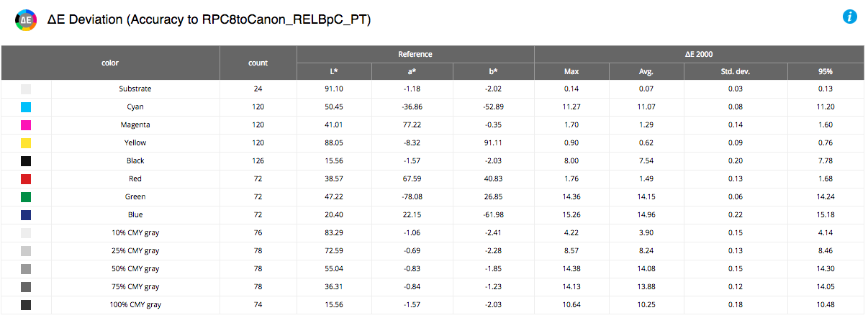
Task: Sort by the color column header
Action: tap(110, 63)
